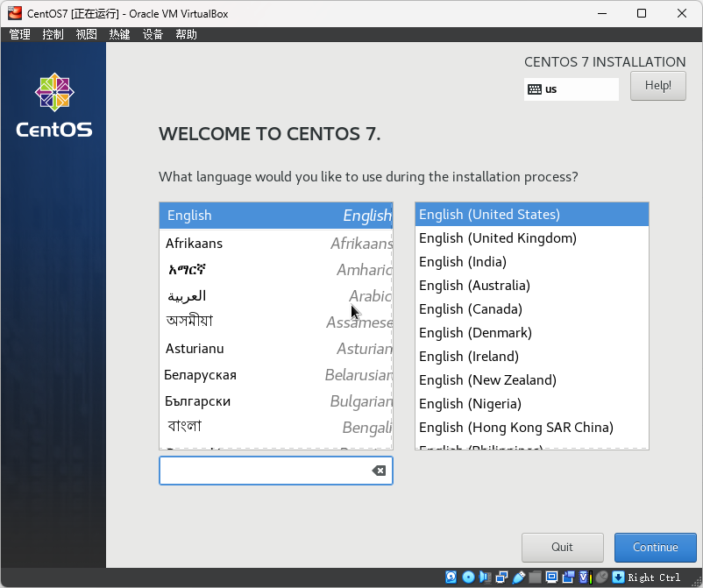Clear the language search field with the backspace icon
The image size is (703, 588).
coord(379,471)
